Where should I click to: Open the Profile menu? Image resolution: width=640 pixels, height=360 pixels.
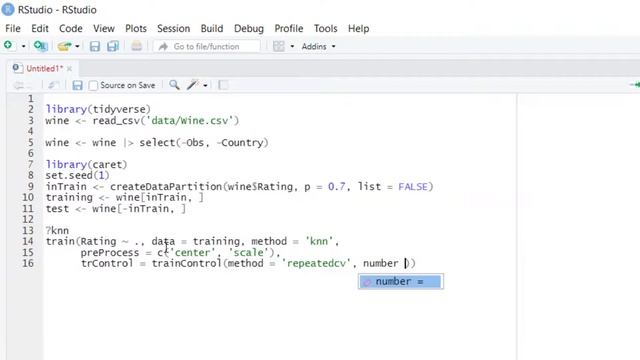tap(289, 29)
